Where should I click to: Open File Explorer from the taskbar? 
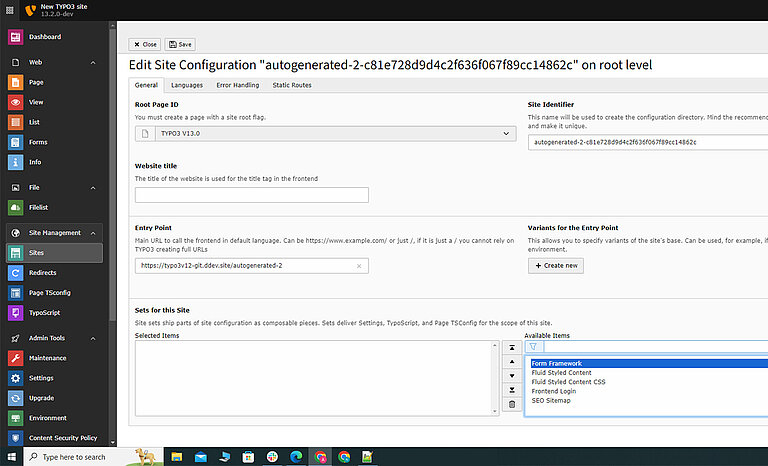click(x=177, y=457)
